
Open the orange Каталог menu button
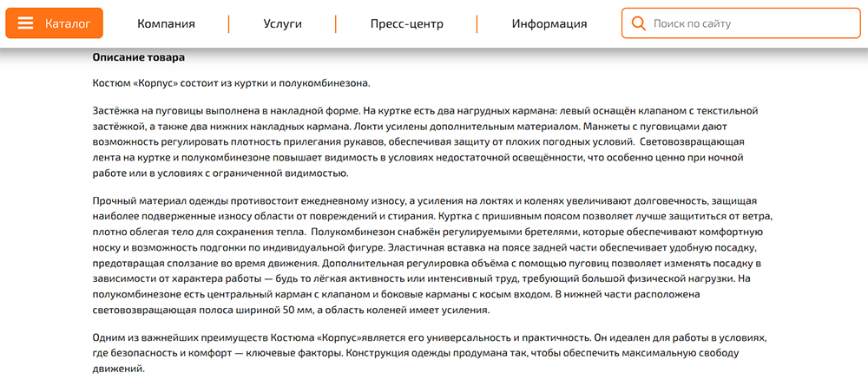[54, 23]
